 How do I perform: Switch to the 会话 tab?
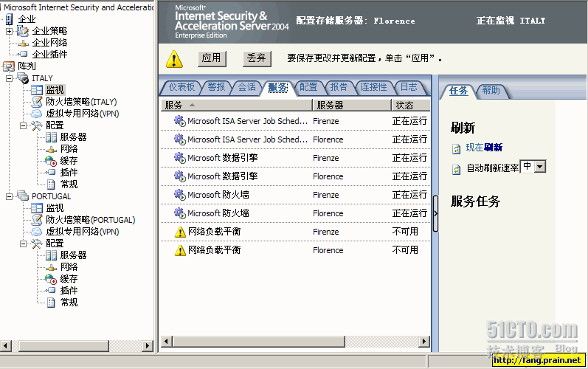click(x=246, y=87)
